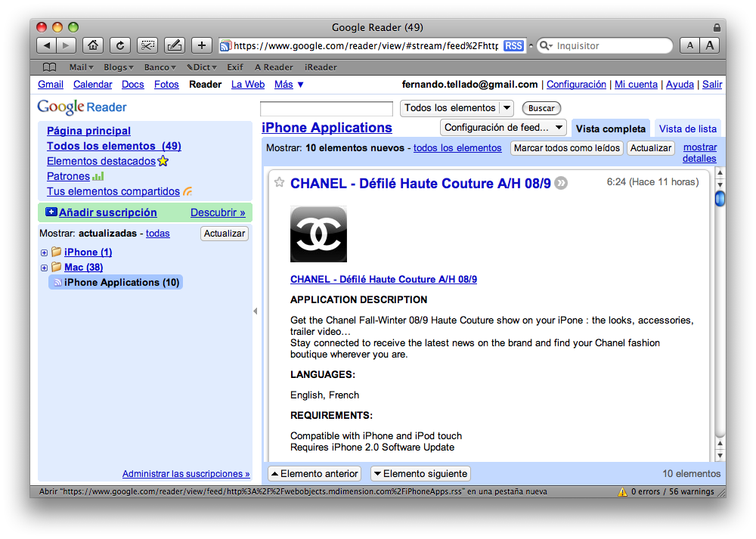Image resolution: width=756 pixels, height=539 pixels.
Task: Go to Elemento siguiente
Action: pos(420,474)
